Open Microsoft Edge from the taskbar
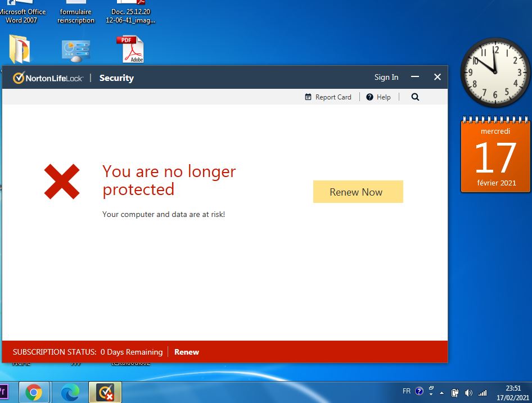Viewport: 532px width, 403px height. pos(70,392)
